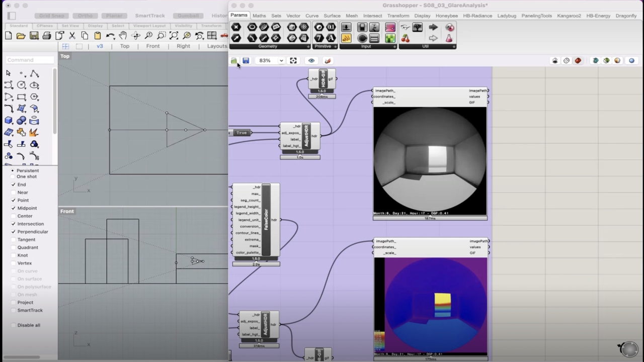Select the Rectangle tool in Rhino sidebar
The image size is (644, 362).
pos(21,97)
